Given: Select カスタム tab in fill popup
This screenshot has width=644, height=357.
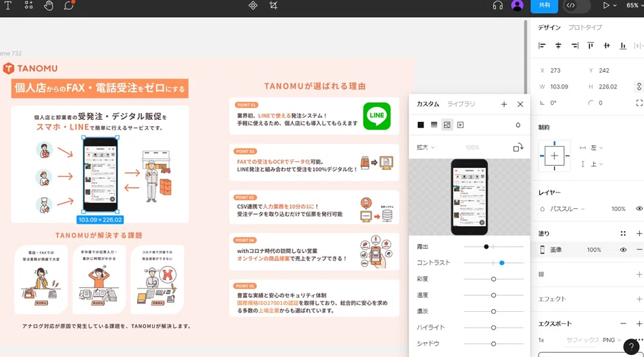Looking at the screenshot, I should point(428,104).
